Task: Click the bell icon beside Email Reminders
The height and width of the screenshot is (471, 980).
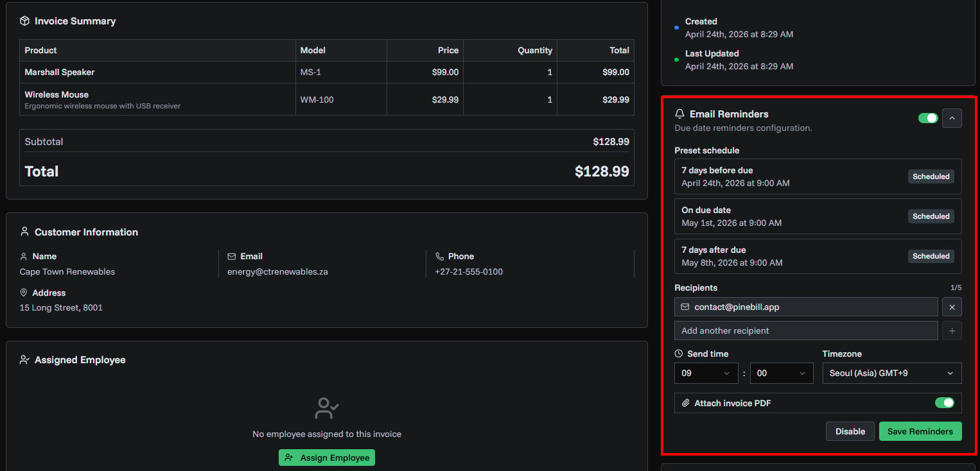Action: [x=679, y=114]
